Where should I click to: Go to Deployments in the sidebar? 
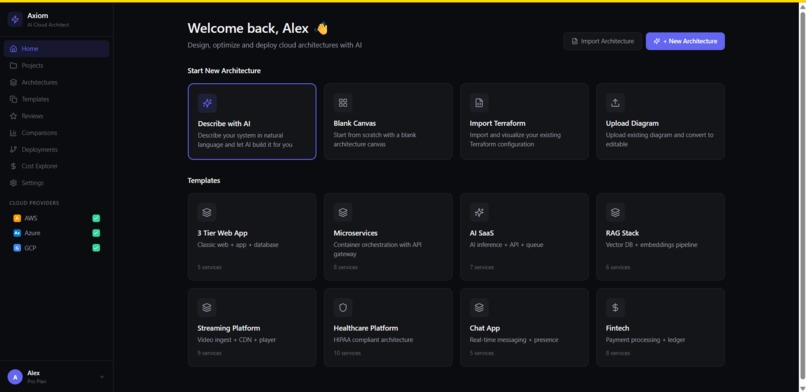click(57, 150)
